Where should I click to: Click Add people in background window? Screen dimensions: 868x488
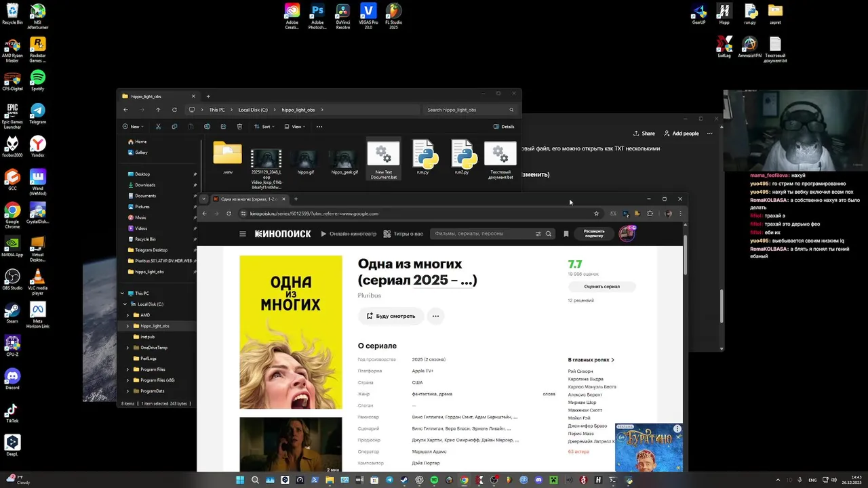(681, 134)
